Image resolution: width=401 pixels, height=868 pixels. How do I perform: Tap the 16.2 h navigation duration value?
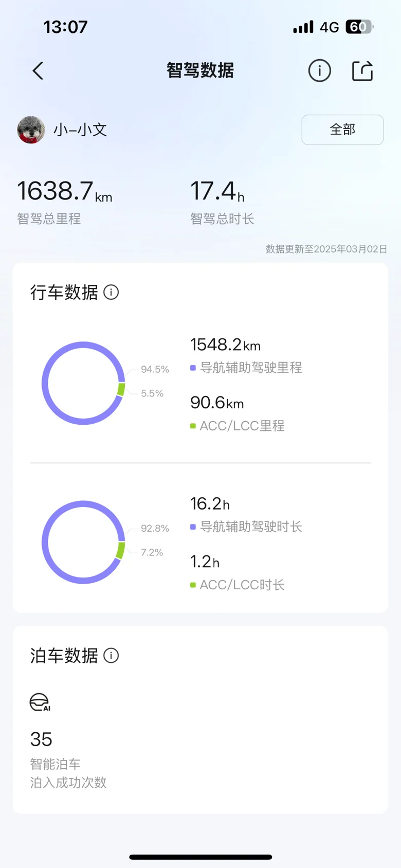(210, 503)
